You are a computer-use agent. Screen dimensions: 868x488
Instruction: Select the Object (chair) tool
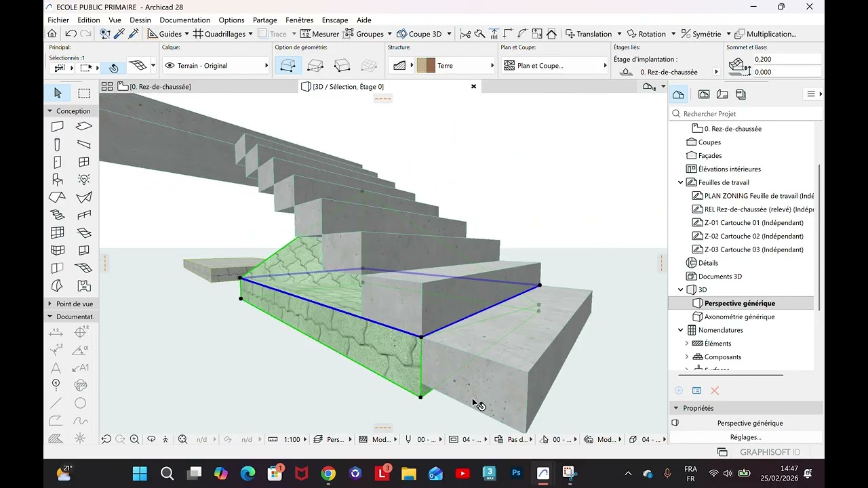point(58,180)
